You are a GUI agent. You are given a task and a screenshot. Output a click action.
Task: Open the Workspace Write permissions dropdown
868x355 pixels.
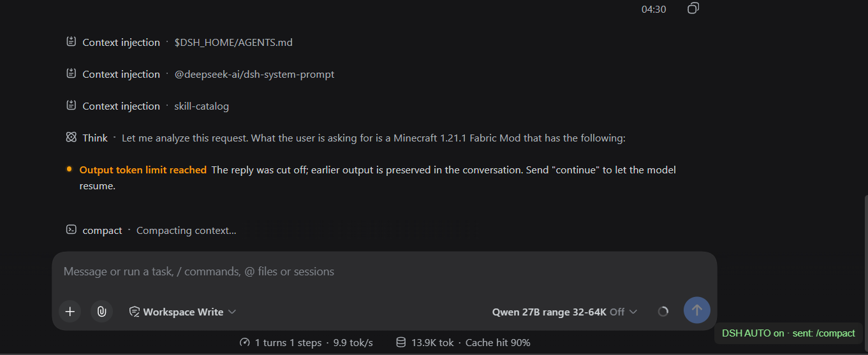point(182,312)
